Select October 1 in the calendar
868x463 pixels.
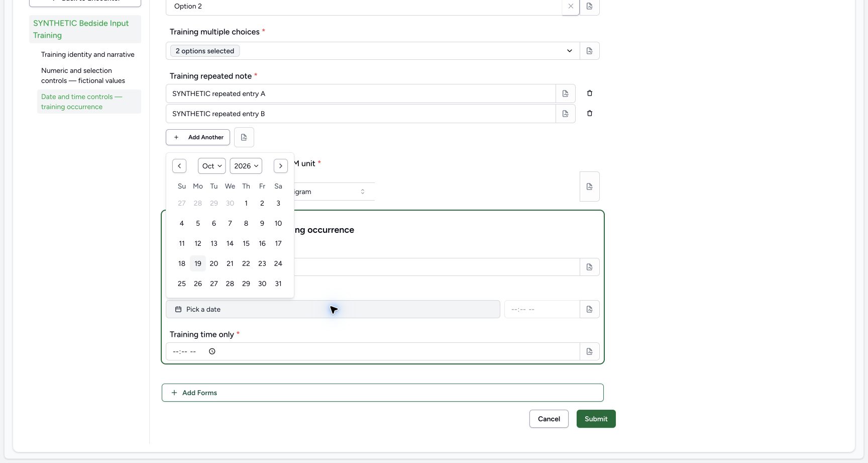pyautogui.click(x=246, y=203)
